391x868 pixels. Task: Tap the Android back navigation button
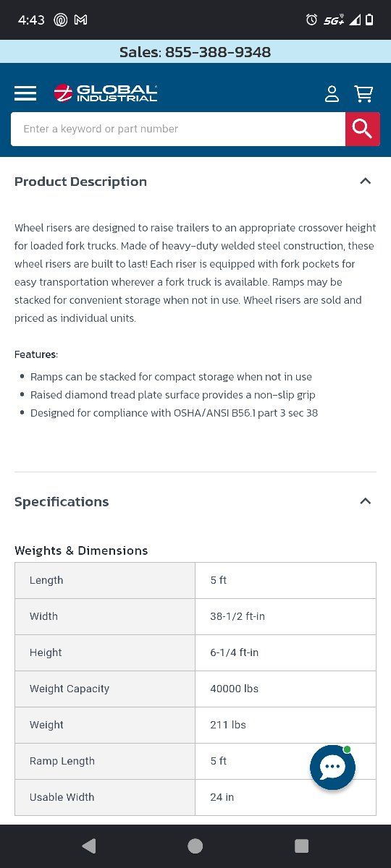click(x=88, y=846)
